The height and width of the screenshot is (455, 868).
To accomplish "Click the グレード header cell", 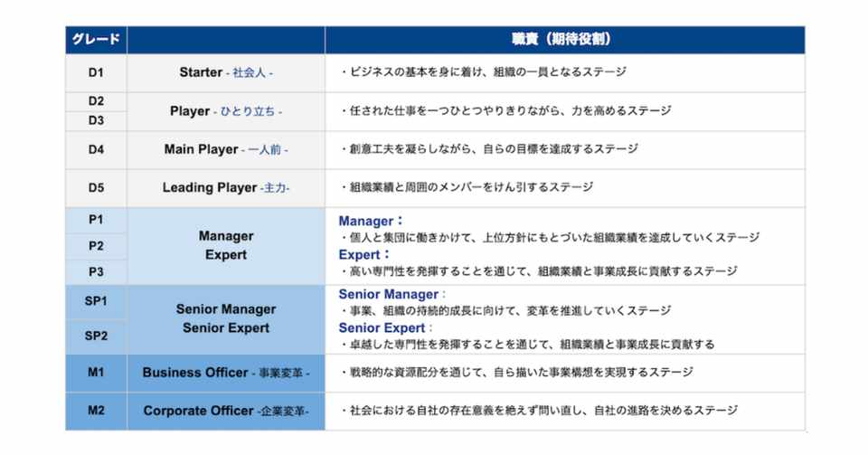I will [x=96, y=41].
